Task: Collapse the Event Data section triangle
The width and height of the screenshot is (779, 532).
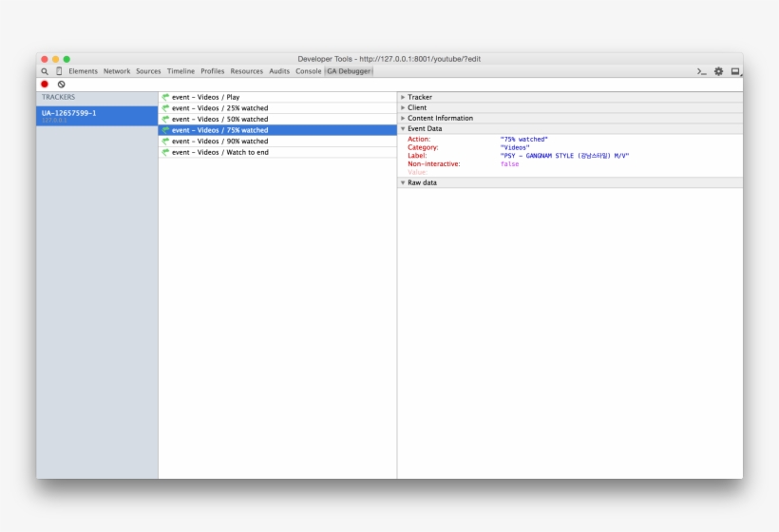Action: click(x=403, y=128)
